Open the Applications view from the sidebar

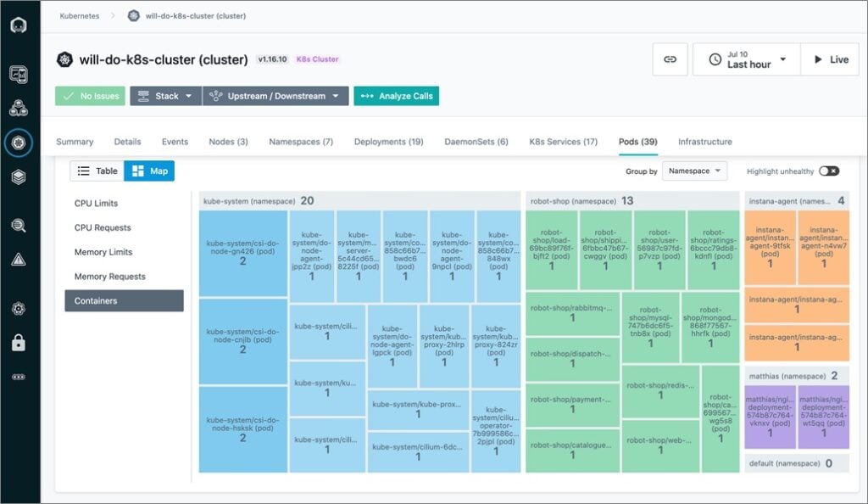pyautogui.click(x=19, y=75)
